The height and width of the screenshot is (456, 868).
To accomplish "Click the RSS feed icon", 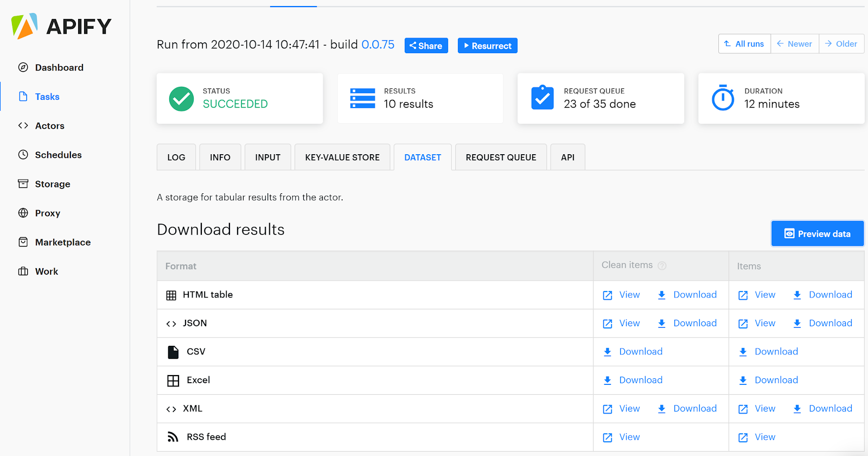I will [x=173, y=437].
